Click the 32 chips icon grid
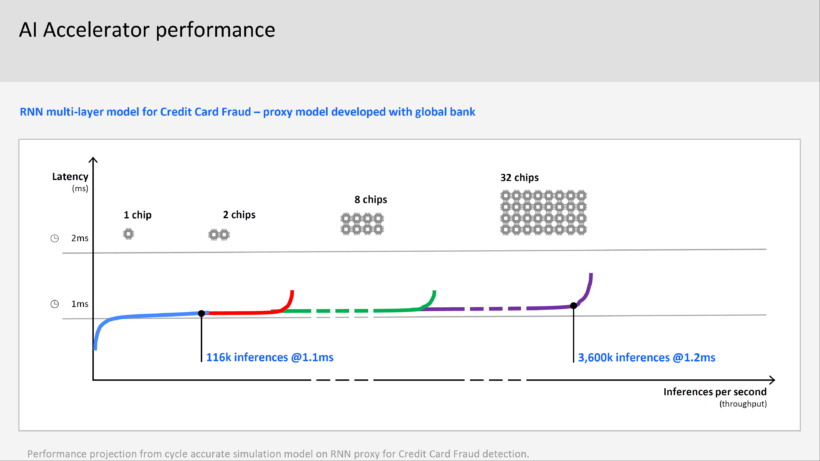Viewport: 820px width, 461px height. (x=543, y=213)
